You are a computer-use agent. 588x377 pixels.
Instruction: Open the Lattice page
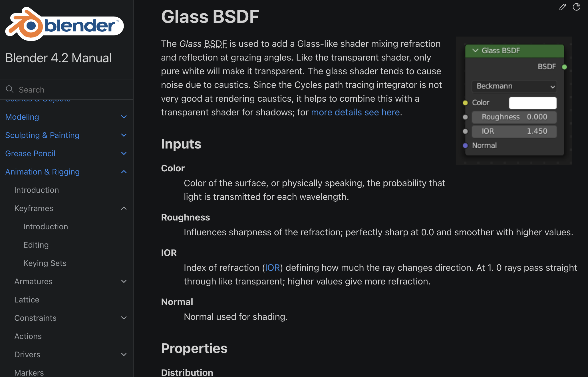pos(27,300)
